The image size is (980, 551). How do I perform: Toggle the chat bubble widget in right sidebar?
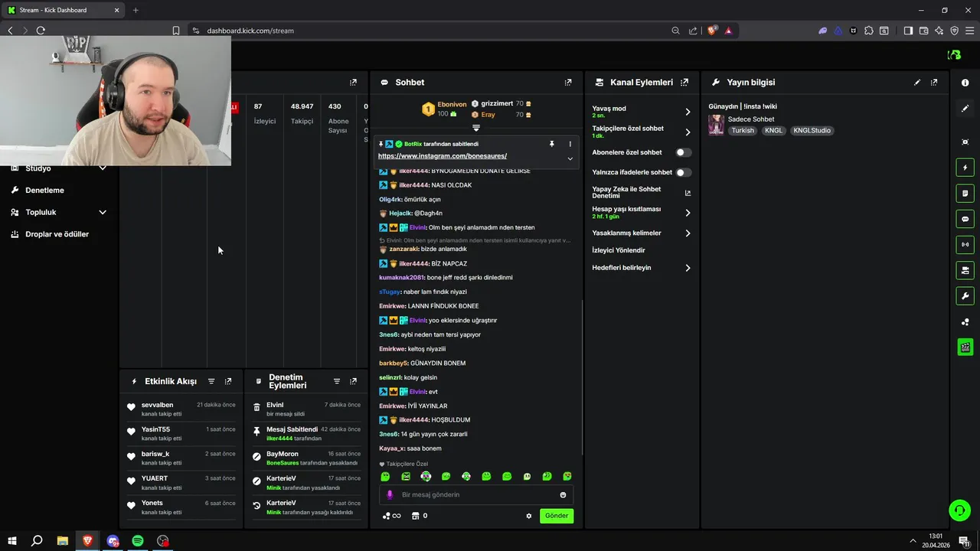click(x=965, y=219)
